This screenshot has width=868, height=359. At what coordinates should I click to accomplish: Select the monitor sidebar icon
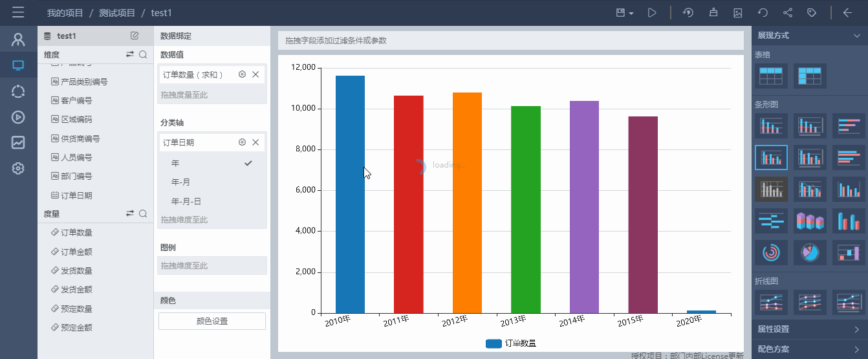tap(18, 65)
